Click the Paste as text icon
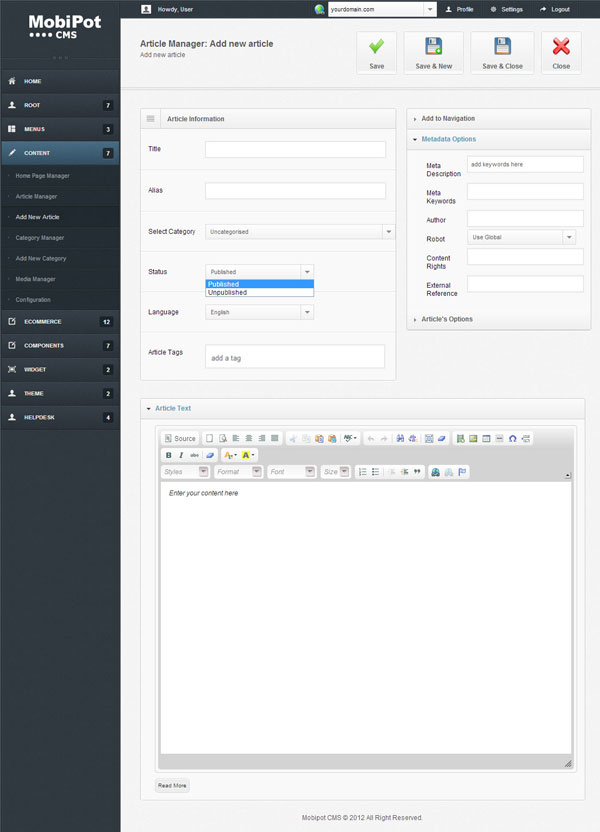600x832 pixels. click(x=319, y=438)
